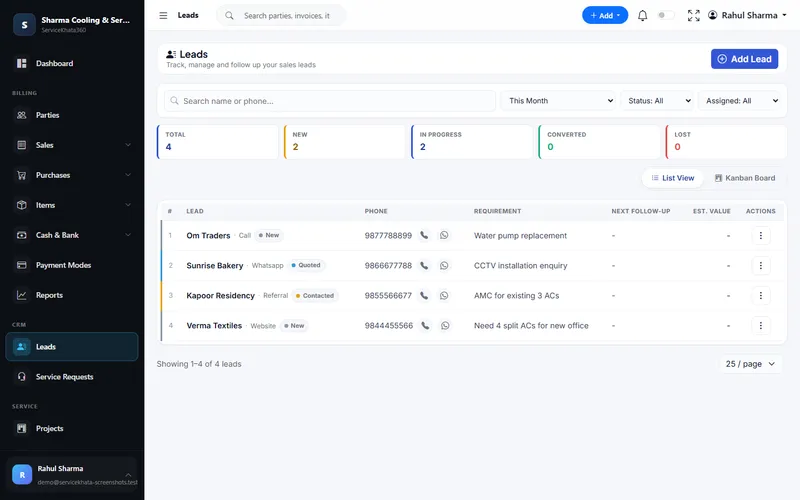
Task: Open WhatsApp for Verma Textiles
Action: click(x=445, y=326)
